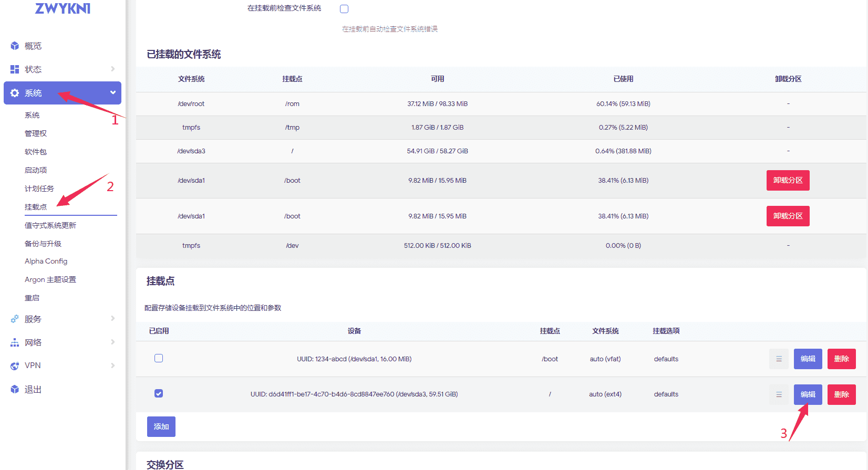Disable the root / mount point checkbox
This screenshot has height=470, width=868.
point(159,393)
